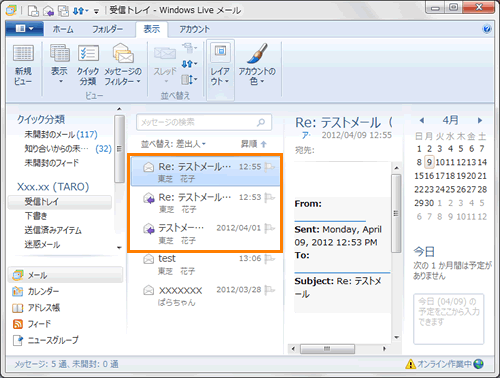Open the 迷惑メール junk folder
Screen dimensions: 500x378
[x=42, y=244]
